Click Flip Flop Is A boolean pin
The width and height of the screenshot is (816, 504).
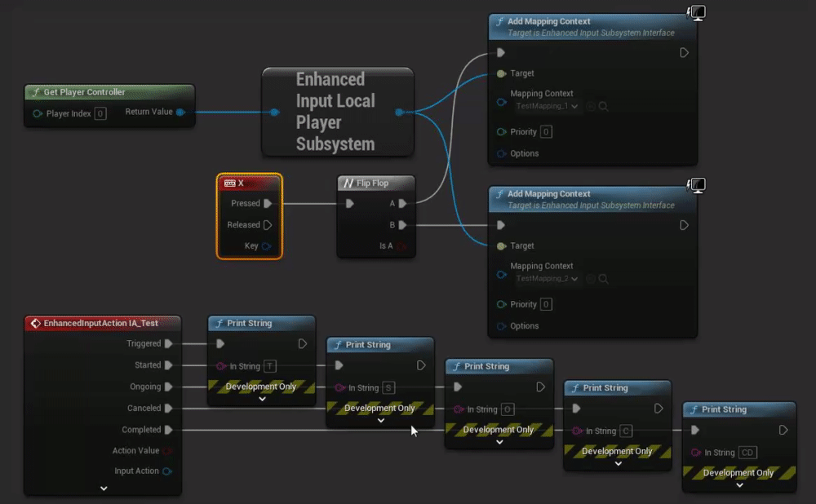(x=401, y=246)
